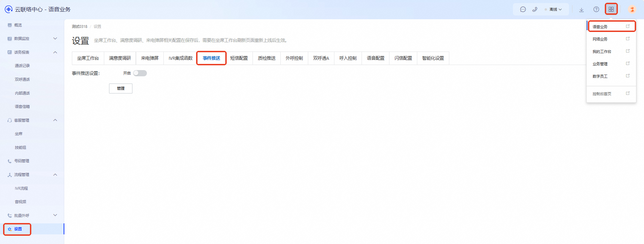The width and height of the screenshot is (644, 244).
Task: Open 我的工作台 external link icon
Action: (628, 51)
